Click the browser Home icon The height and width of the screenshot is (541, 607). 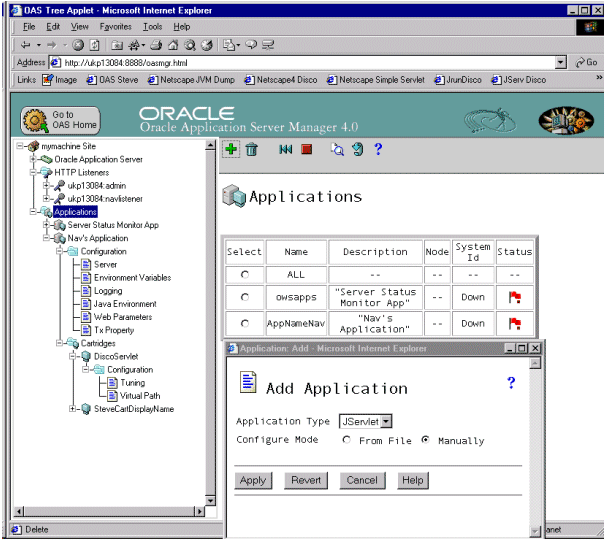(x=173, y=45)
